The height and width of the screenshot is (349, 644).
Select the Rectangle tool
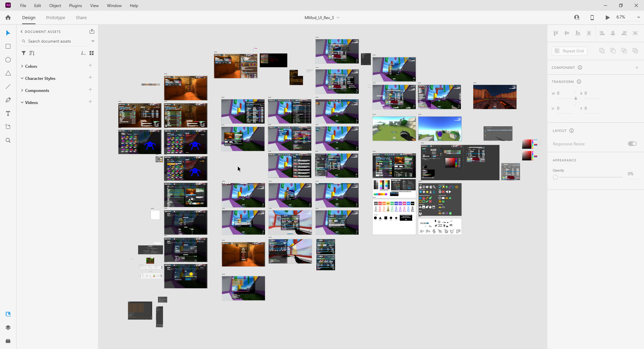coord(8,46)
